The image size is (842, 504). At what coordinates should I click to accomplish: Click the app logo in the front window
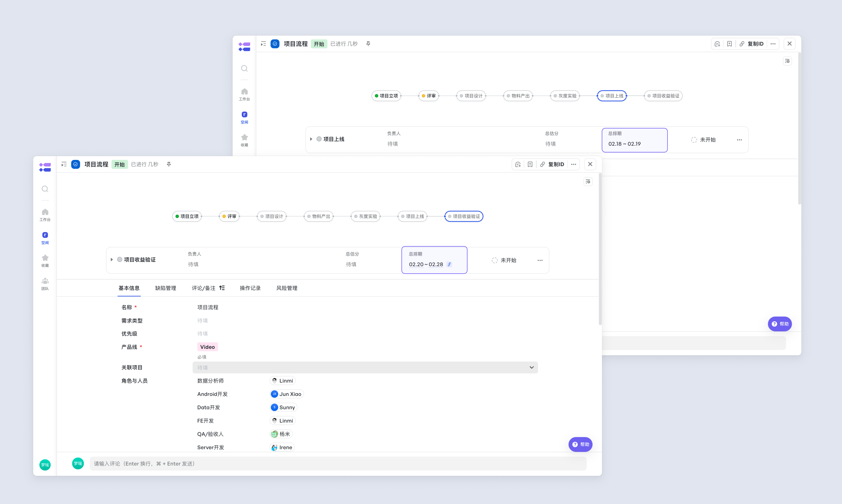(x=45, y=167)
